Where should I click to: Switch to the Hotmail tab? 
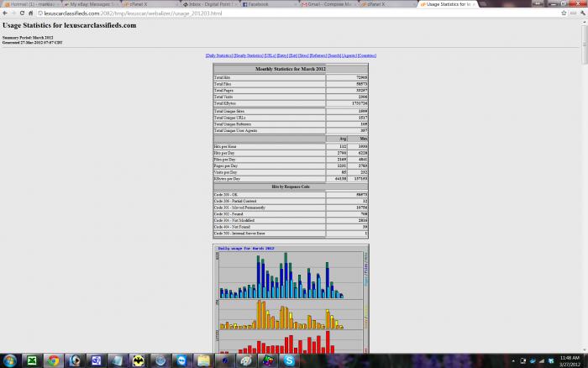click(x=32, y=4)
